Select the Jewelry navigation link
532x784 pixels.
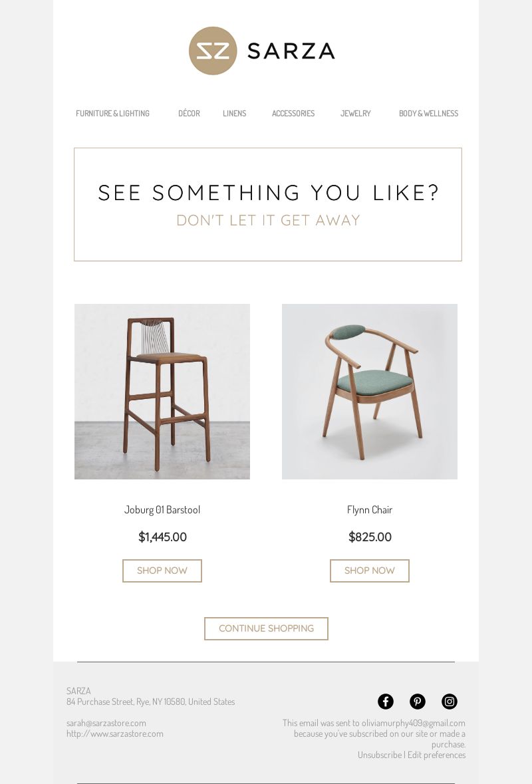[356, 114]
